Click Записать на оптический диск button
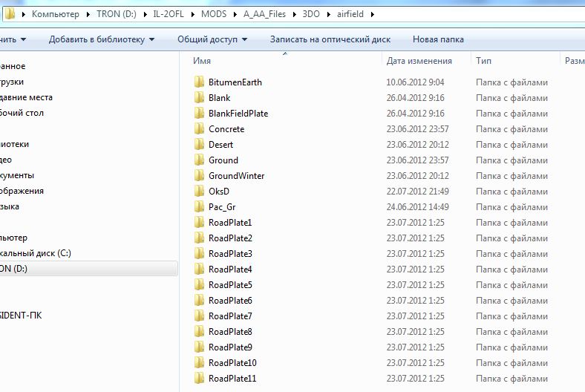 [x=330, y=39]
